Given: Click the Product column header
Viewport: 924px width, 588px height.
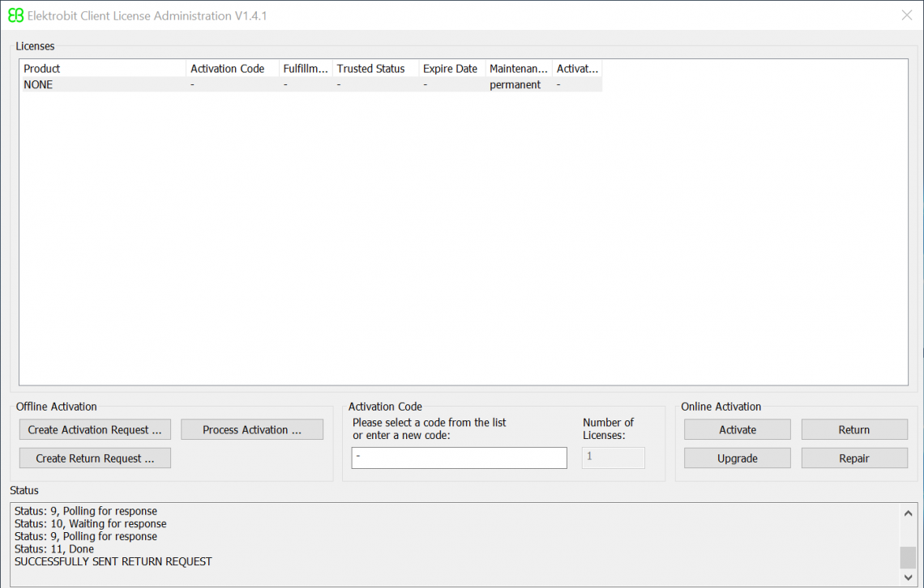Looking at the screenshot, I should [x=104, y=69].
